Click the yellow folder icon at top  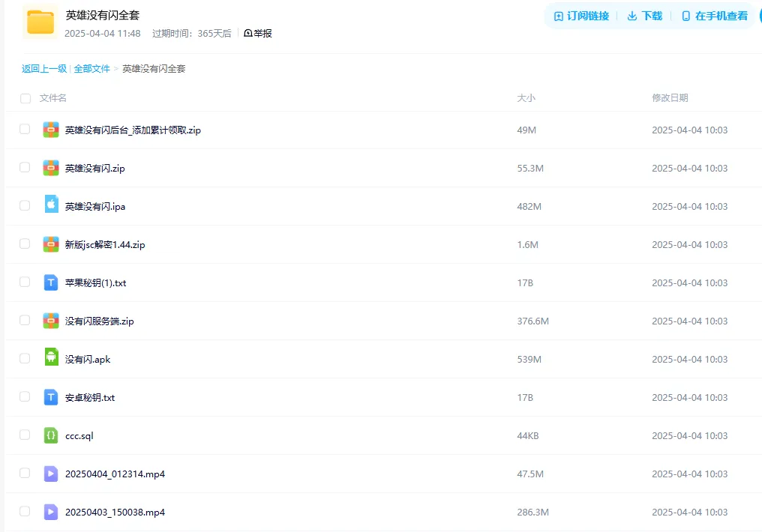click(40, 22)
